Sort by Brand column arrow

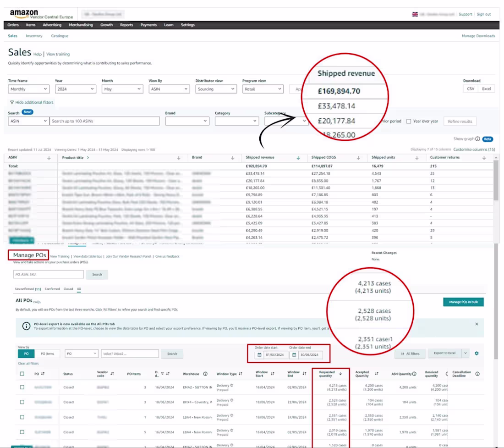232,158
